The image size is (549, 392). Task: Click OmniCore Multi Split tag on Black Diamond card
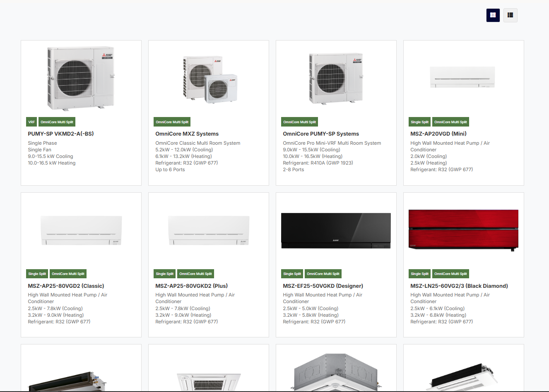450,274
